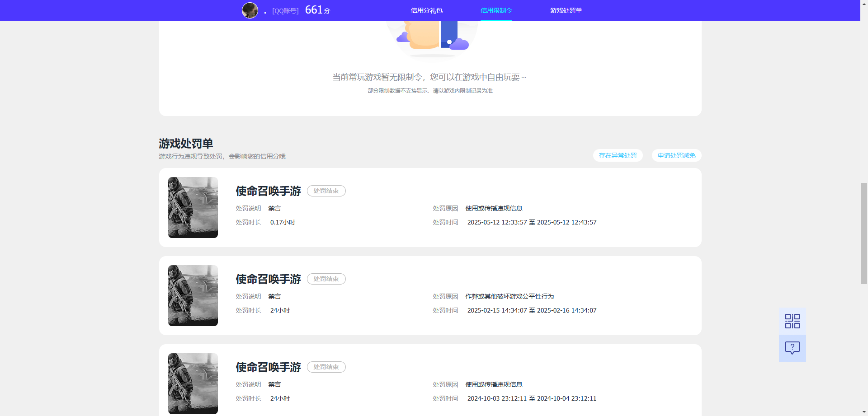Click 处罚结束 badge on the 0.17小时 card
Image resolution: width=868 pixels, height=416 pixels.
(326, 191)
